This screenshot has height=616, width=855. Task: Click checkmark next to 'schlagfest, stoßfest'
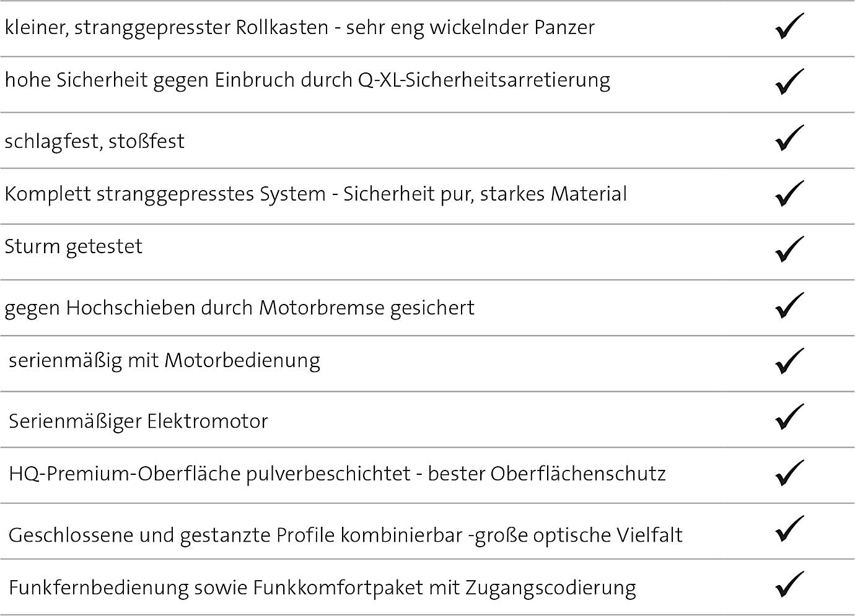pos(789,137)
